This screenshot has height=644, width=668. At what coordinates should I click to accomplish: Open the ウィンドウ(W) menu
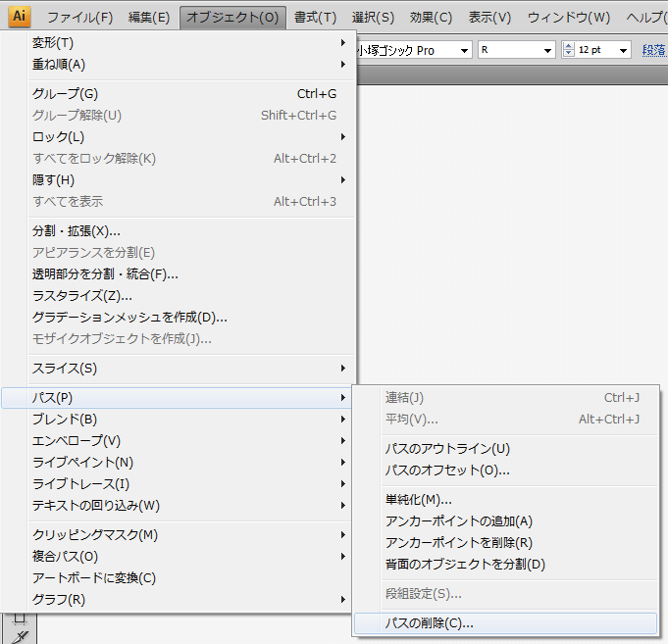(x=568, y=18)
